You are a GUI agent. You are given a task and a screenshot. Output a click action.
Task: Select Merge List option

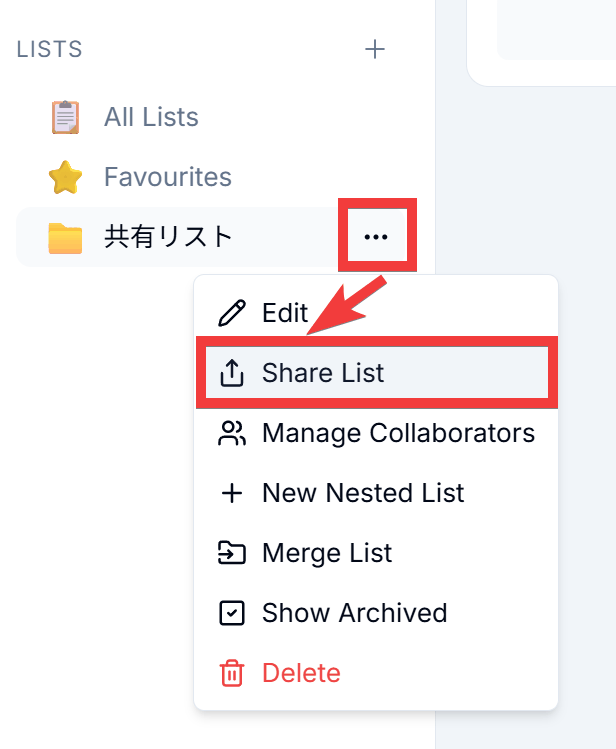click(376, 553)
